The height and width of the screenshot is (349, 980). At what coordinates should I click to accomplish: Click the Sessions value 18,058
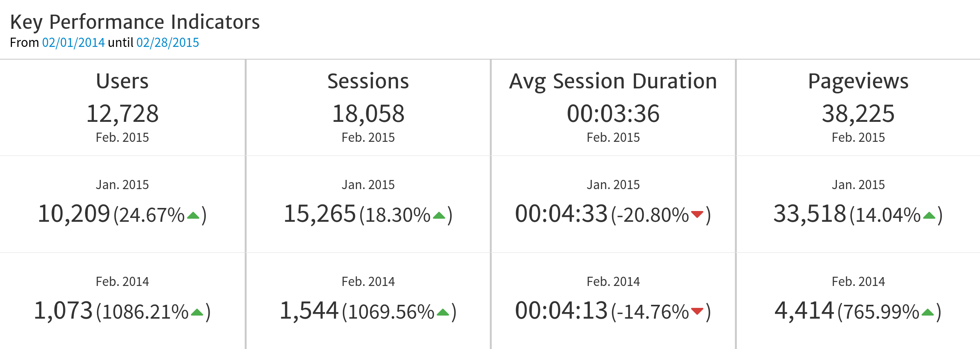click(x=368, y=114)
